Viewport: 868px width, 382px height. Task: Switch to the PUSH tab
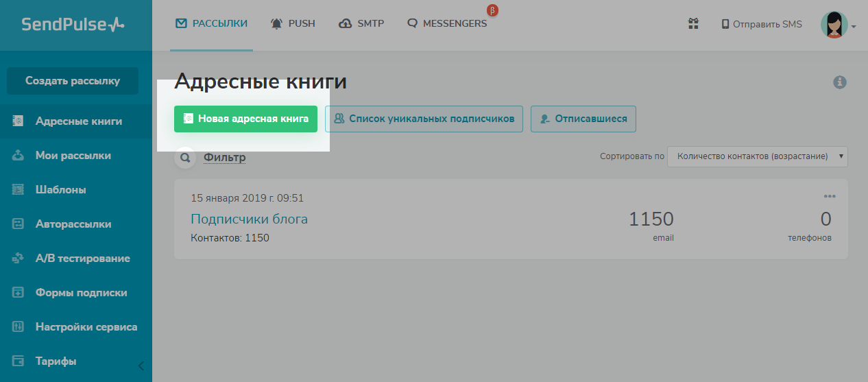pyautogui.click(x=293, y=23)
